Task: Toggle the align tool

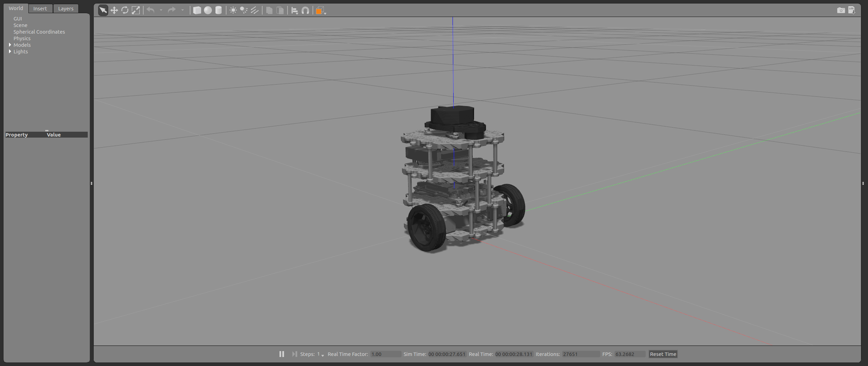Action: [x=294, y=10]
